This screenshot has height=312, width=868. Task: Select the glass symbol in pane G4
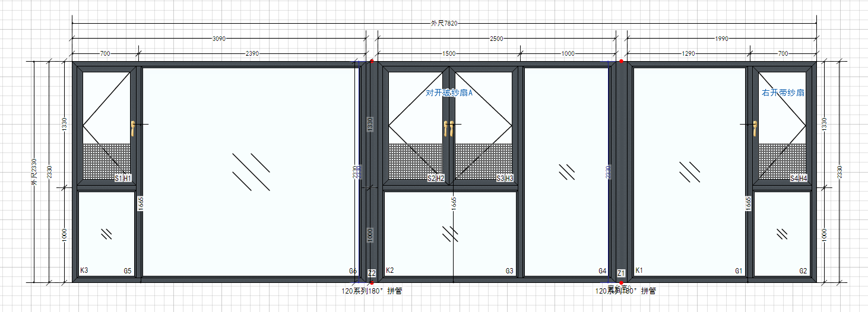point(567,172)
